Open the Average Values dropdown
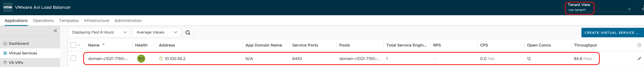Viewport: 644px width, 67px height. click(x=156, y=32)
